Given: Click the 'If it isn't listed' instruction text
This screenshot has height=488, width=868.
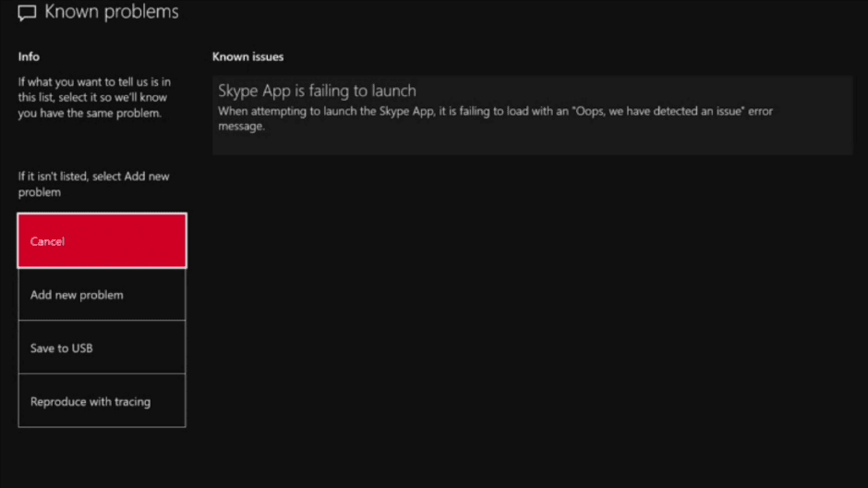Looking at the screenshot, I should 93,184.
